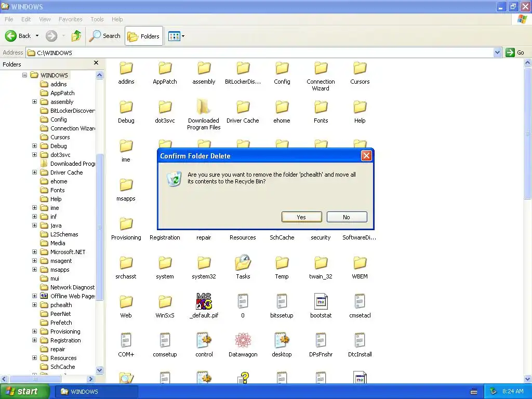Expand the Microsoft.NET tree node

pyautogui.click(x=35, y=252)
